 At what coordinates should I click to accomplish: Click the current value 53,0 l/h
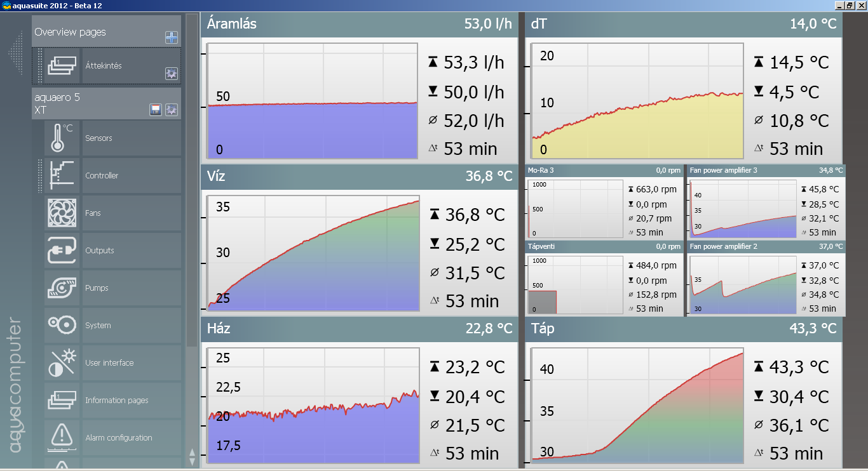tap(488, 24)
